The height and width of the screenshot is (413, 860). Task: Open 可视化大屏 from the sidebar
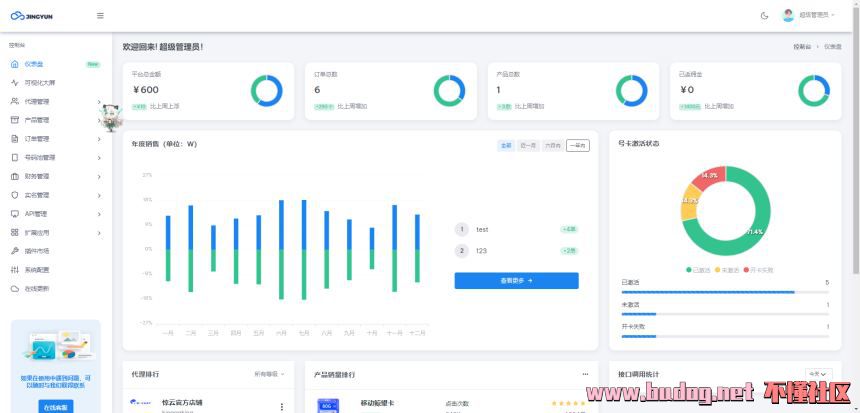coord(40,82)
